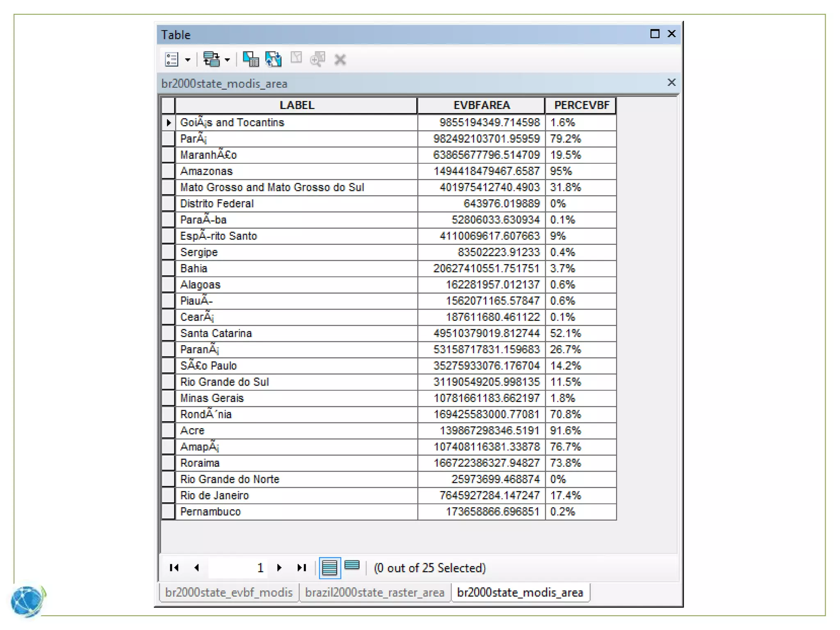This screenshot has width=840, height=630.
Task: Expand the Related Tables dropdown arrow
Action: [x=228, y=60]
